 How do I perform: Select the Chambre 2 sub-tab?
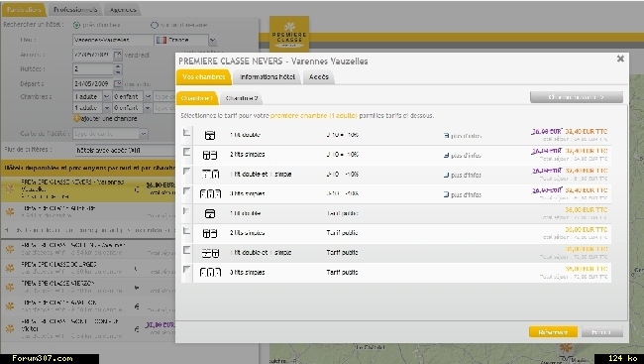242,98
